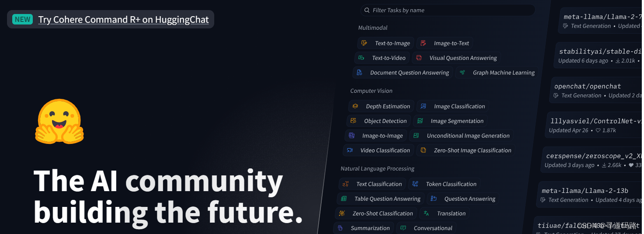Click the Zero-Shot Image Classification icon

pyautogui.click(x=423, y=150)
